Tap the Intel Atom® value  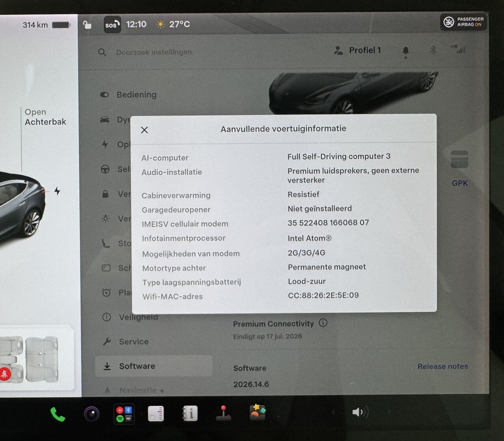[x=310, y=238]
